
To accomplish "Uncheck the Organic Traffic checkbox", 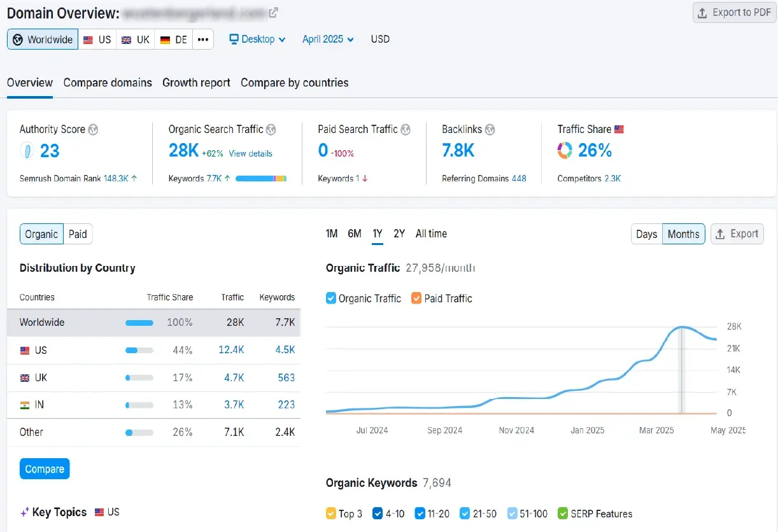I will [x=331, y=298].
